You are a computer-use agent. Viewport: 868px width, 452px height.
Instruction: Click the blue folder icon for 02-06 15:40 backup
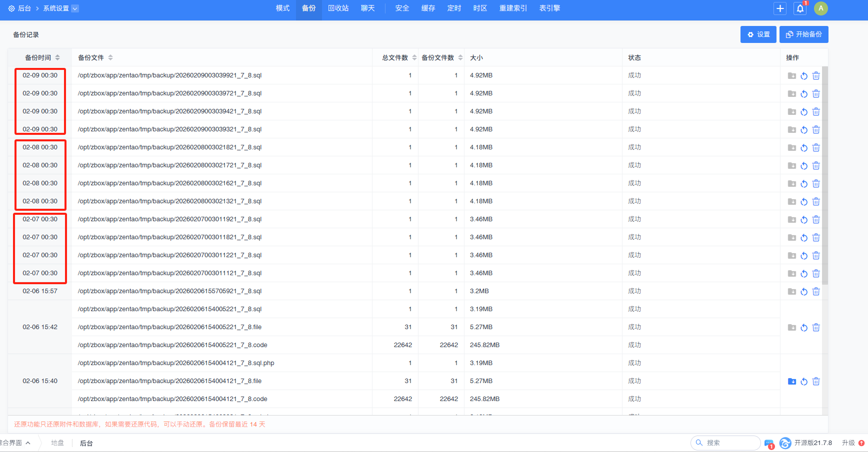pos(792,382)
